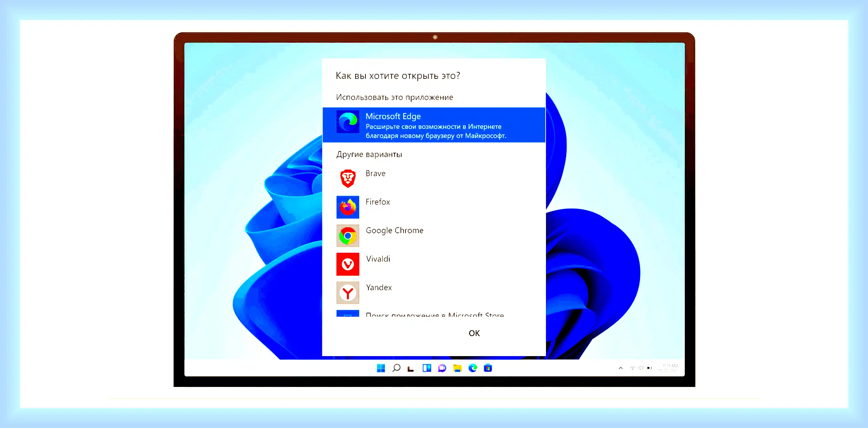Open app search in Microsoft Store entry
Image resolution: width=868 pixels, height=428 pixels.
[x=434, y=313]
